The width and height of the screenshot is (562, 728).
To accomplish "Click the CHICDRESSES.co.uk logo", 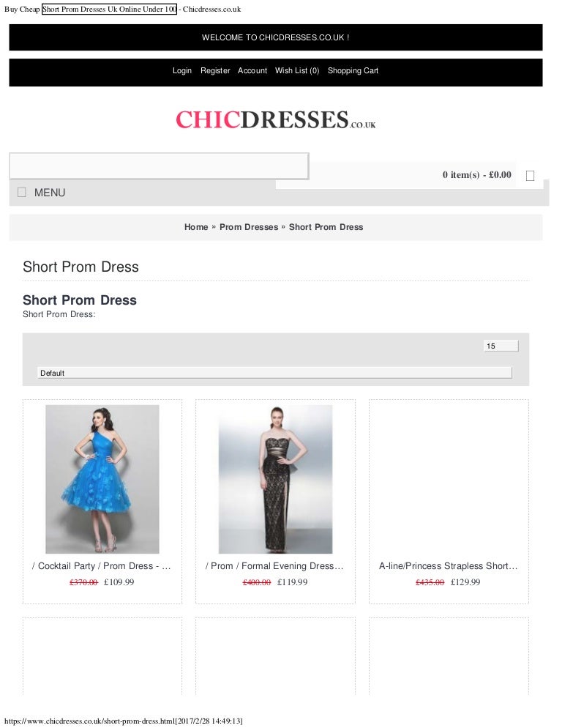I will tap(276, 119).
